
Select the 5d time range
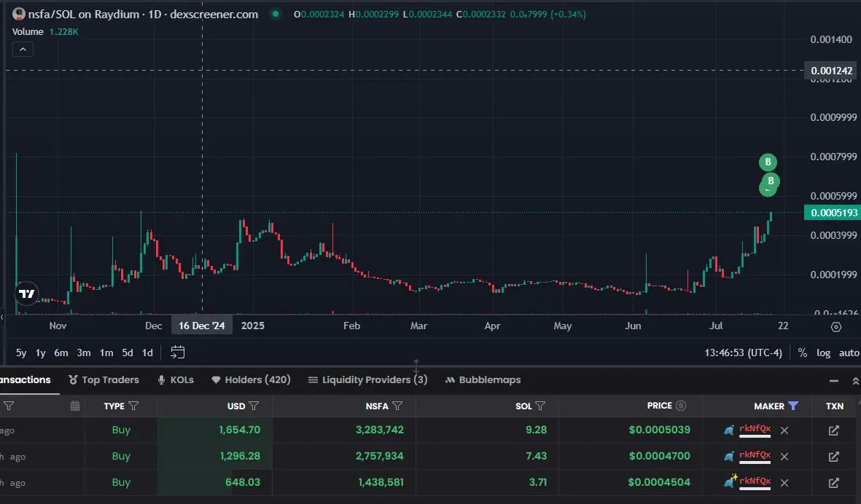click(x=128, y=353)
